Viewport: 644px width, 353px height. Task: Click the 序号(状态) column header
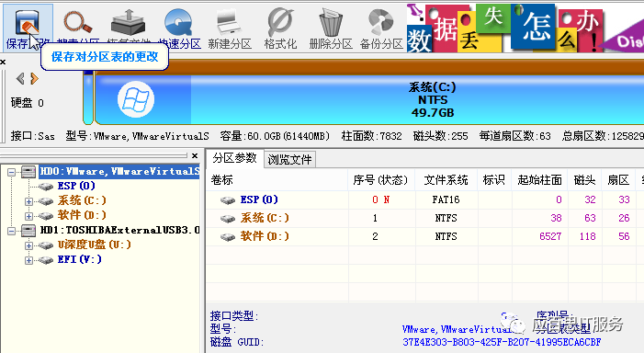pyautogui.click(x=381, y=180)
